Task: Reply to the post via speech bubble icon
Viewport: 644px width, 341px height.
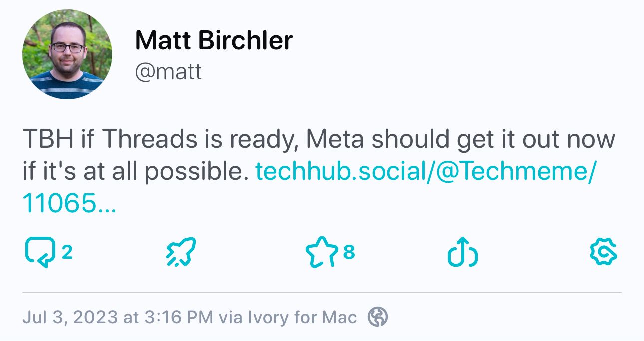Action: point(40,253)
